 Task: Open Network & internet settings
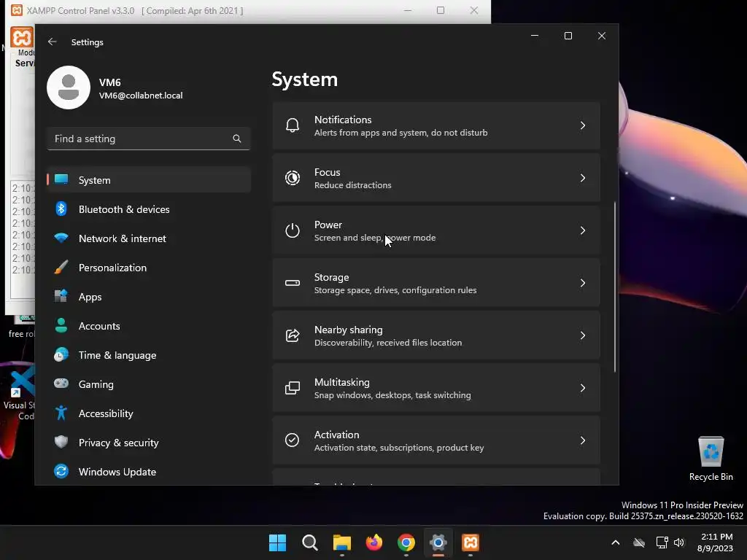tap(149, 238)
